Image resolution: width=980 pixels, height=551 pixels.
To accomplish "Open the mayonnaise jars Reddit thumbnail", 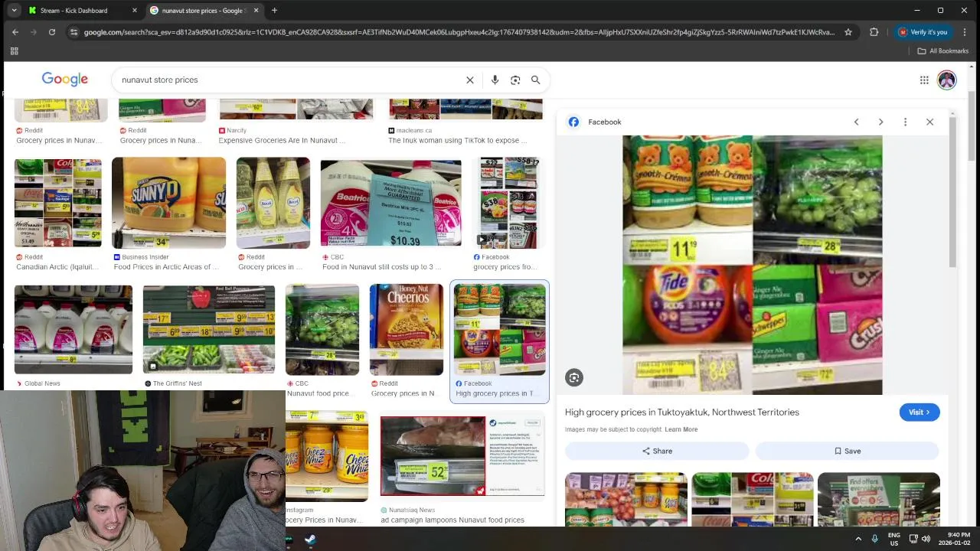I will coord(273,203).
